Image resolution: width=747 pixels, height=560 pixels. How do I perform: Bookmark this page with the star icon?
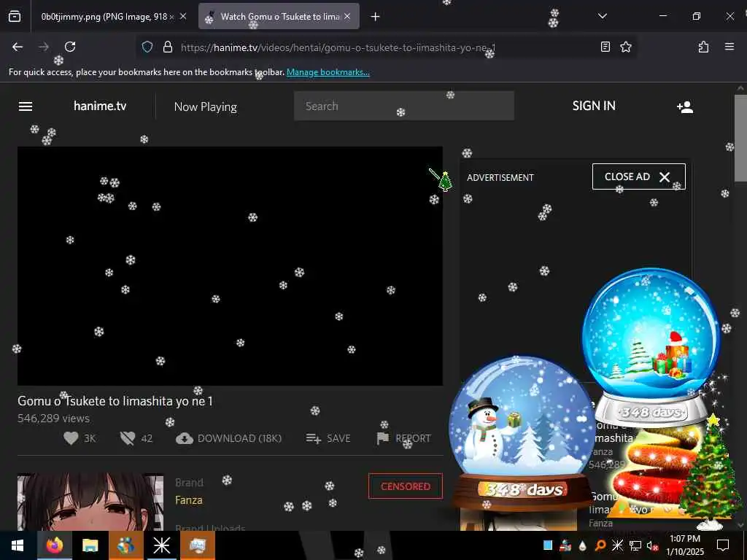pyautogui.click(x=625, y=47)
